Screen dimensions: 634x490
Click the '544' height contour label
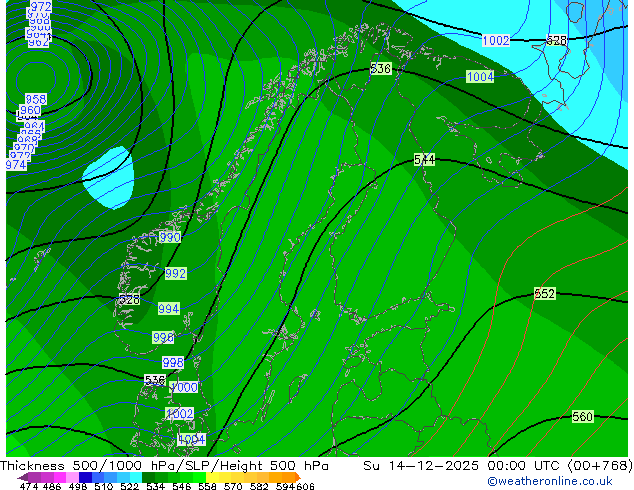[425, 160]
